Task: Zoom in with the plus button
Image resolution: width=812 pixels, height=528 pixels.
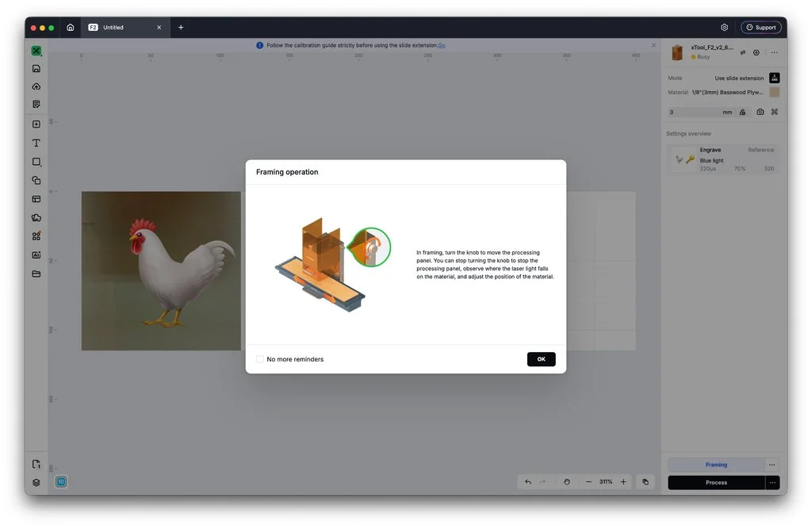Action: [x=623, y=482]
